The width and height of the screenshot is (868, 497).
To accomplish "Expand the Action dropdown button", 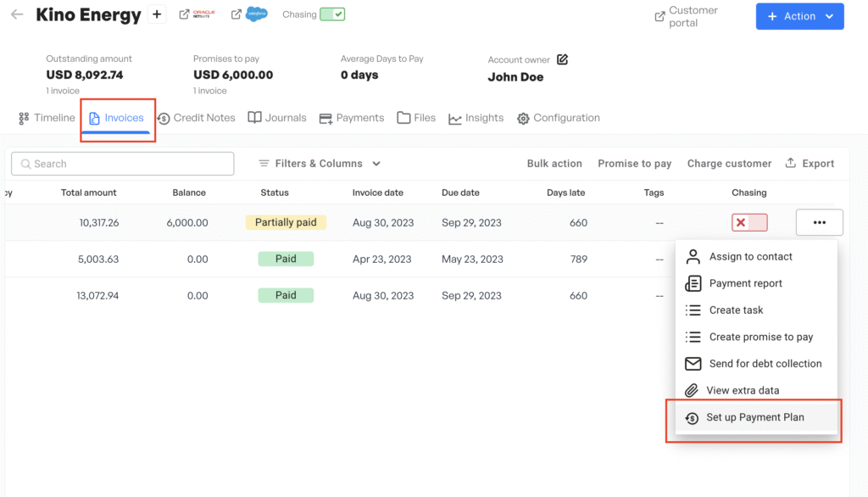I will click(799, 16).
